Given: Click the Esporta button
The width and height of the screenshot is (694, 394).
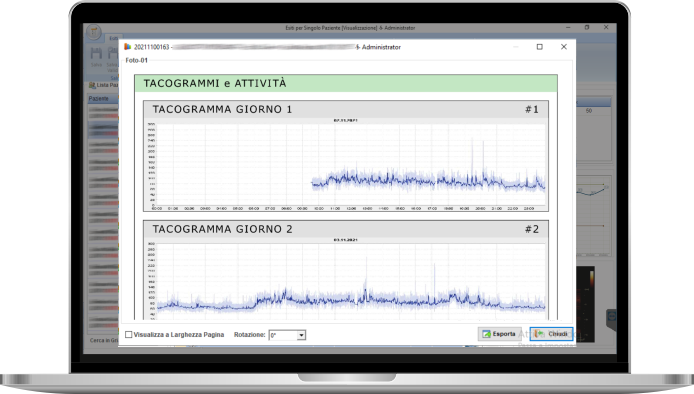Looking at the screenshot, I should tap(499, 334).
